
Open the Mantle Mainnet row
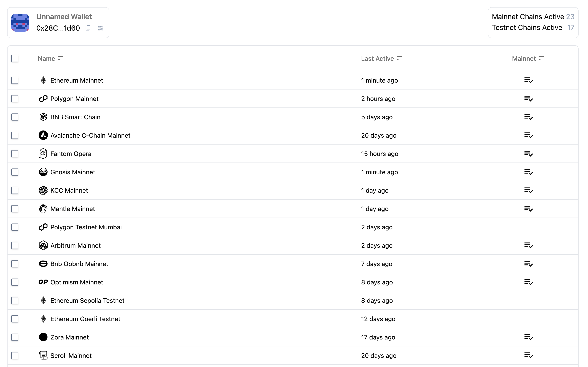click(293, 209)
